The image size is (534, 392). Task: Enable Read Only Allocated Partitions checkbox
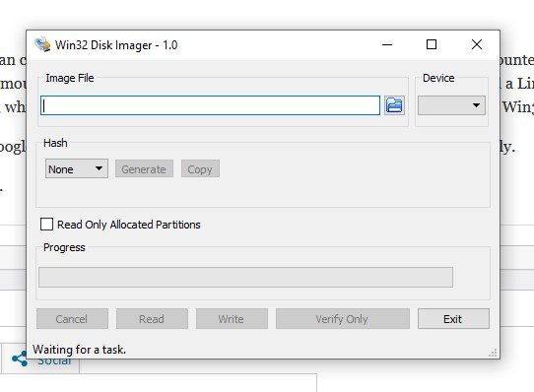pyautogui.click(x=46, y=225)
